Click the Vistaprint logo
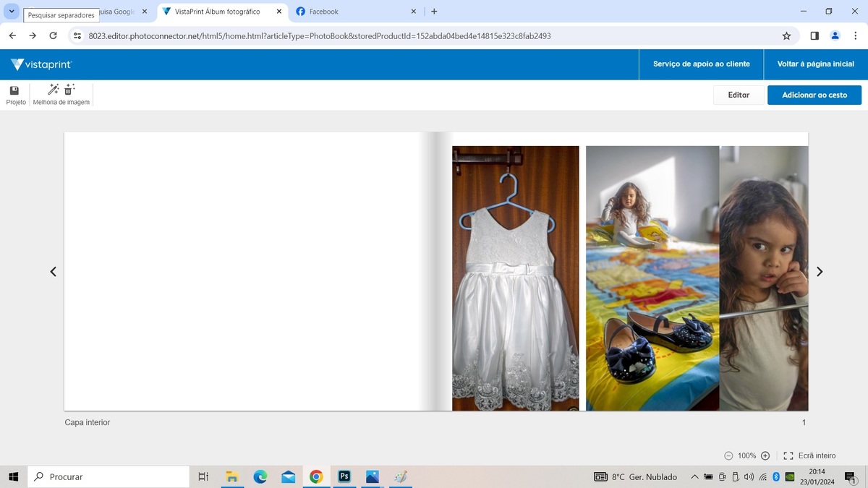This screenshot has width=868, height=488. pos(41,64)
